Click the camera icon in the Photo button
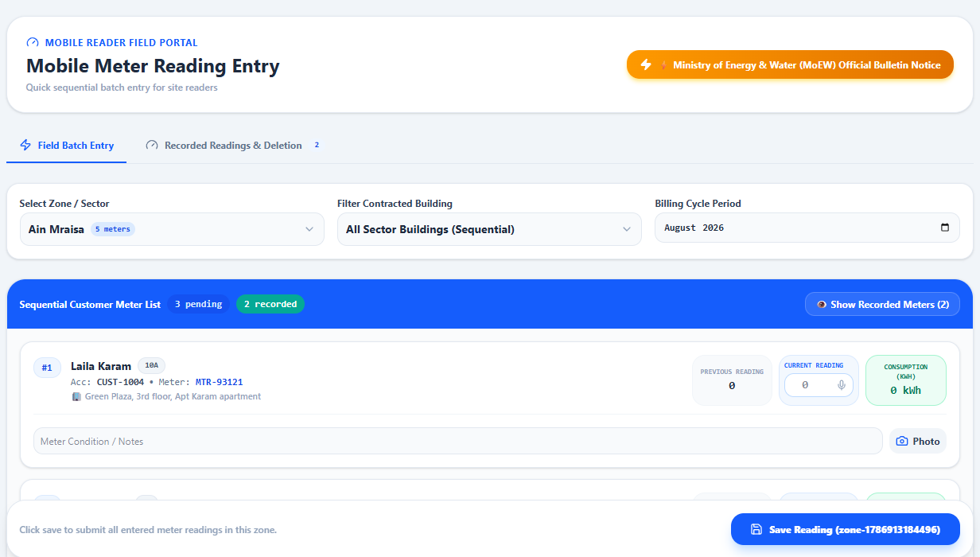The height and width of the screenshot is (557, 980). pos(902,441)
